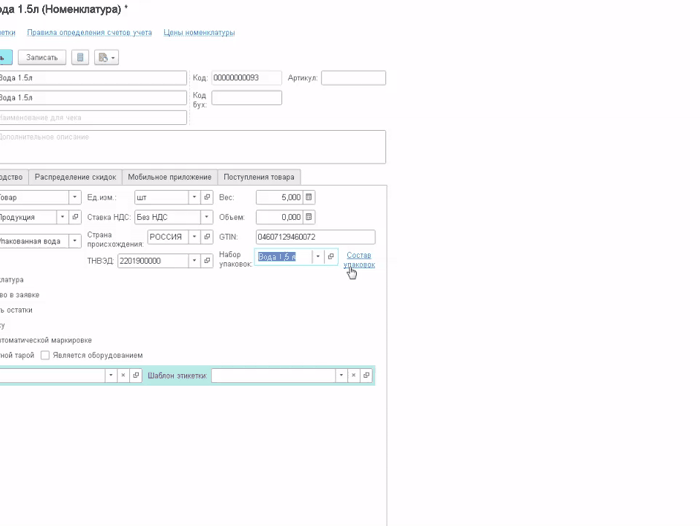700x526 pixels.
Task: Open the print/report toolbar dropdown icon
Action: [106, 58]
